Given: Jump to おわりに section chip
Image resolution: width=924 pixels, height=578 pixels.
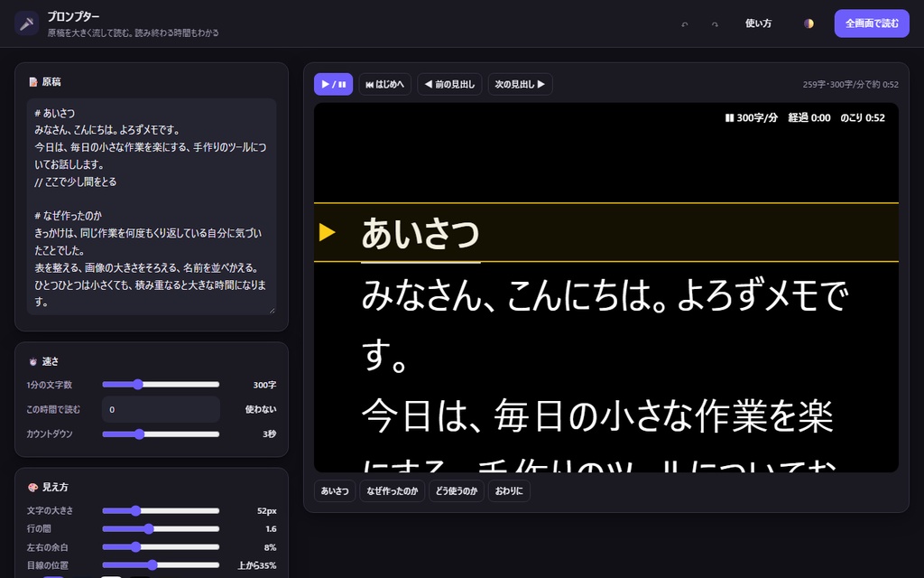Looking at the screenshot, I should (509, 490).
